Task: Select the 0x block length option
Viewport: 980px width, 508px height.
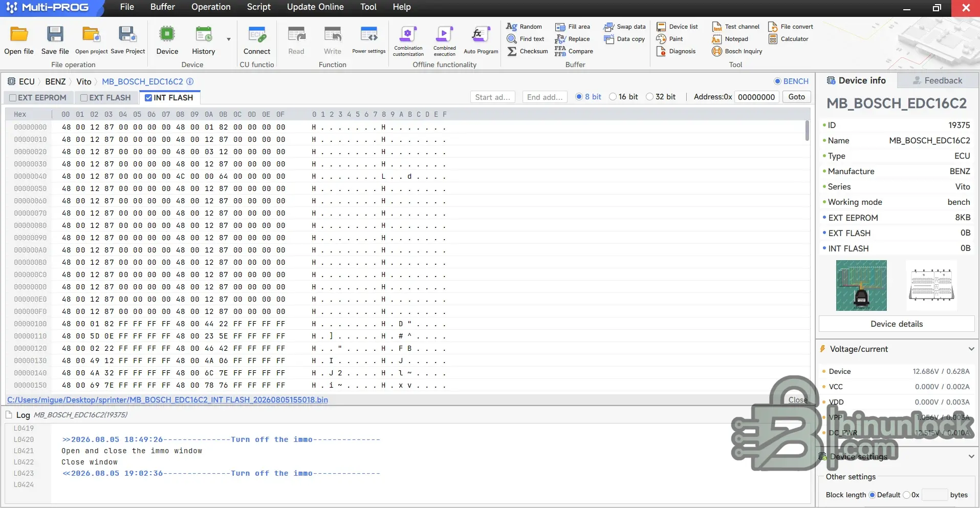Action: 906,495
